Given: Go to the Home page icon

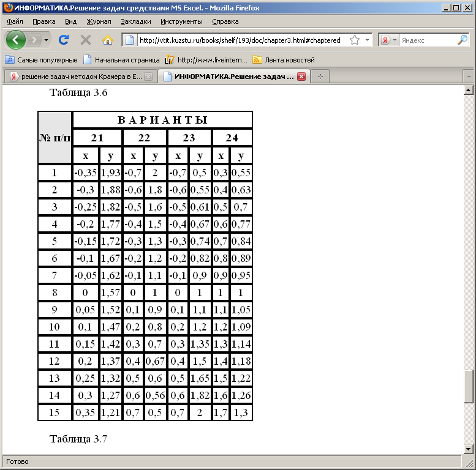Looking at the screenshot, I should pyautogui.click(x=107, y=40).
